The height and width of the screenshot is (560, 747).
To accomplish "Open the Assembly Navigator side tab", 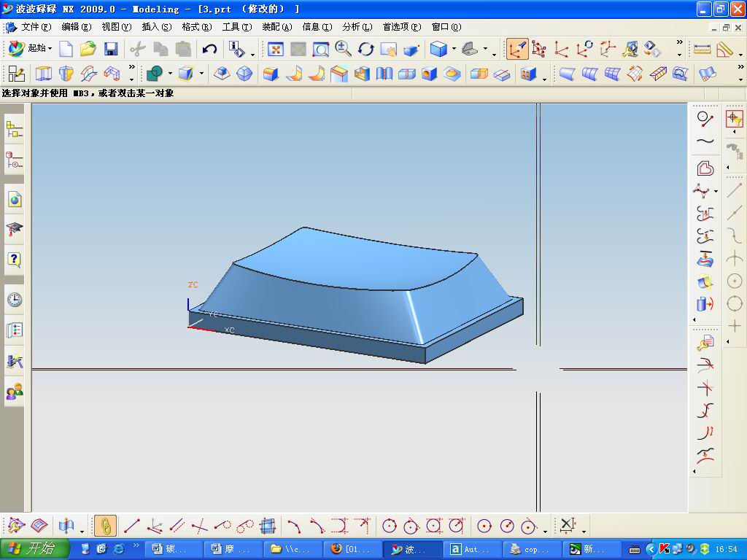I will click(15, 129).
